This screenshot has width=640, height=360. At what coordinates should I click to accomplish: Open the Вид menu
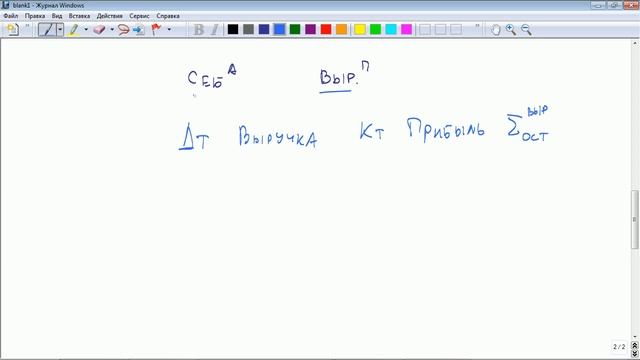tap(57, 16)
